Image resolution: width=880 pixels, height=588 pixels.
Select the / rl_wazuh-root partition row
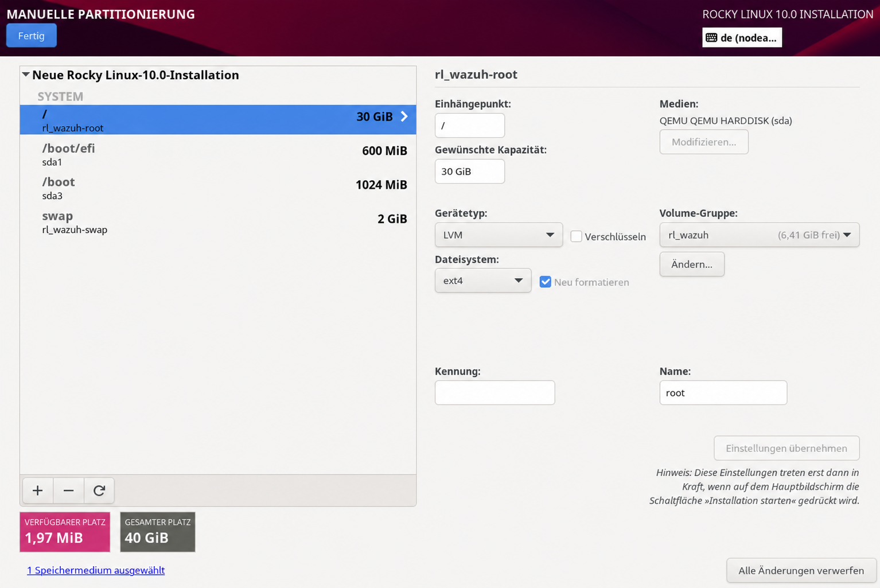tap(218, 120)
